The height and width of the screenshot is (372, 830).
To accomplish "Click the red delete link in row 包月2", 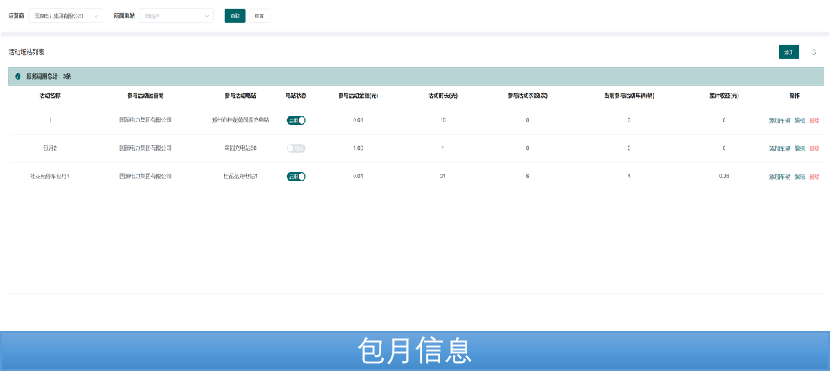I will (x=814, y=149).
